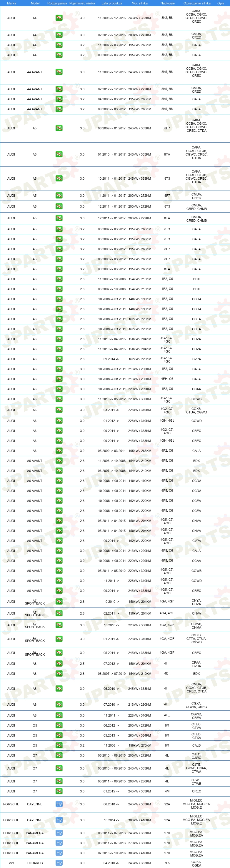Select the VW brand cell

point(11,863)
